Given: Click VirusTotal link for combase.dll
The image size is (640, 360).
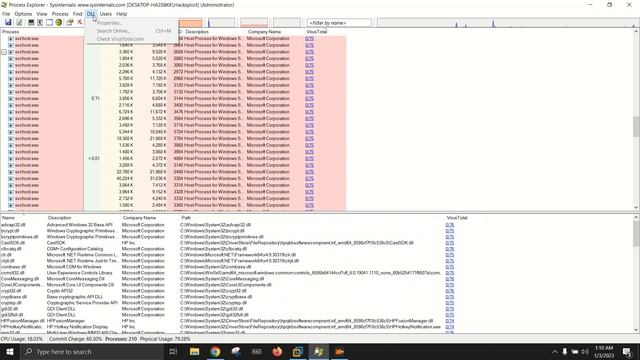Looking at the screenshot, I should [x=449, y=267].
